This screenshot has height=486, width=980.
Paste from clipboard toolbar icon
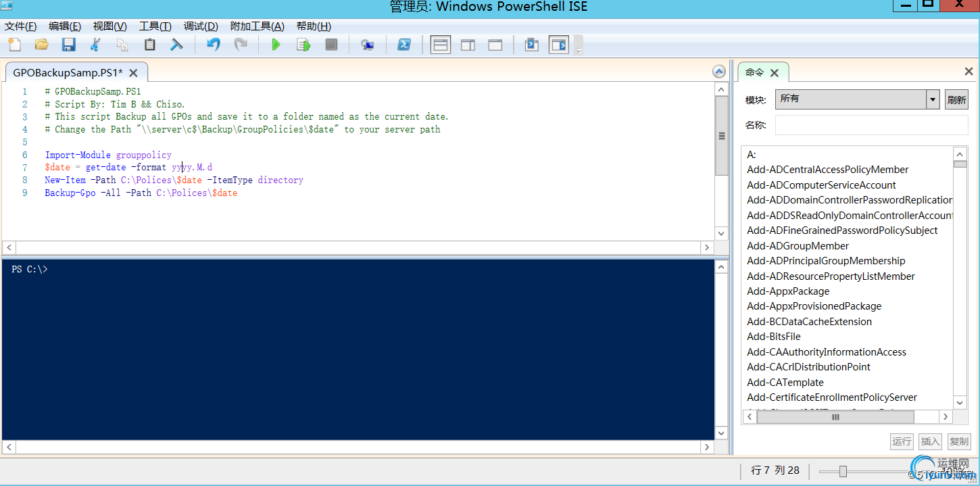[x=149, y=45]
